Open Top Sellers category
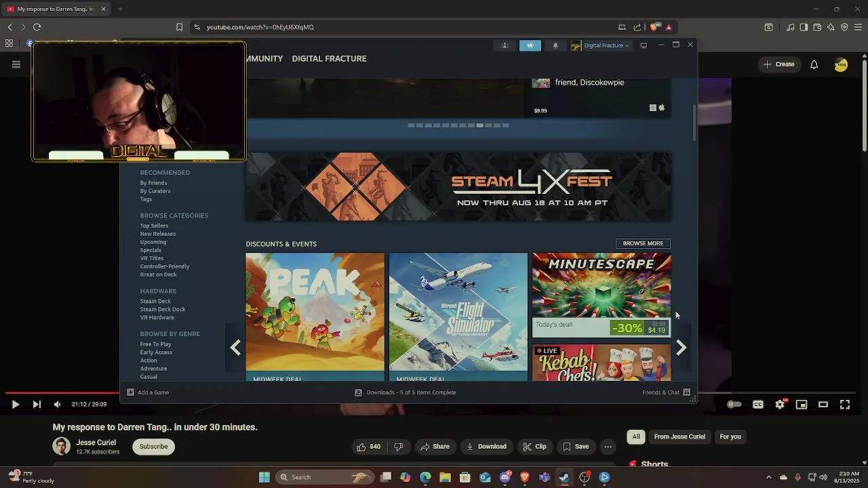Screen dimensions: 868x488 point(154,226)
